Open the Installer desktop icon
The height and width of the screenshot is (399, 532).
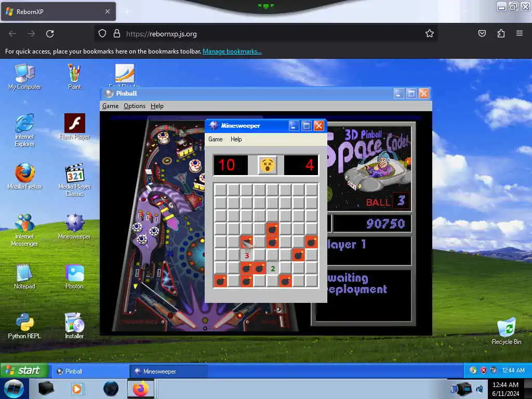(x=74, y=326)
